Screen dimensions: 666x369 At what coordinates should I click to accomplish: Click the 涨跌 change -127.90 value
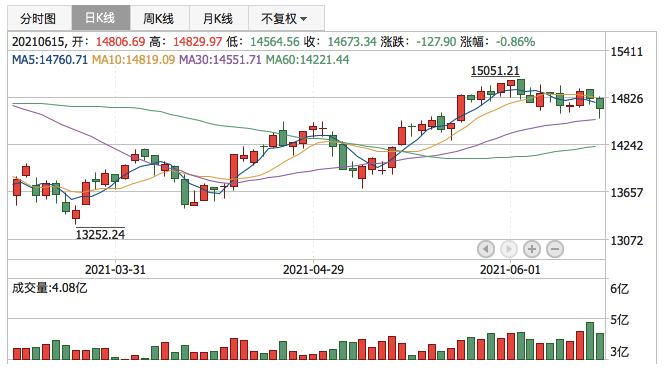pyautogui.click(x=436, y=42)
